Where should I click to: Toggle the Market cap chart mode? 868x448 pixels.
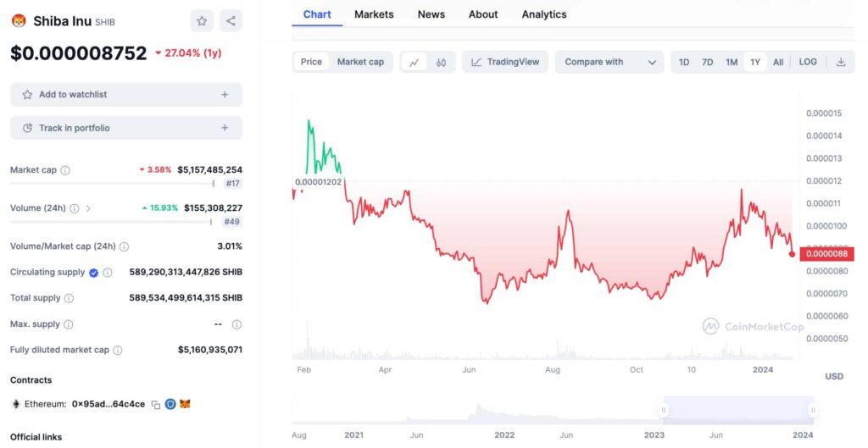(360, 62)
